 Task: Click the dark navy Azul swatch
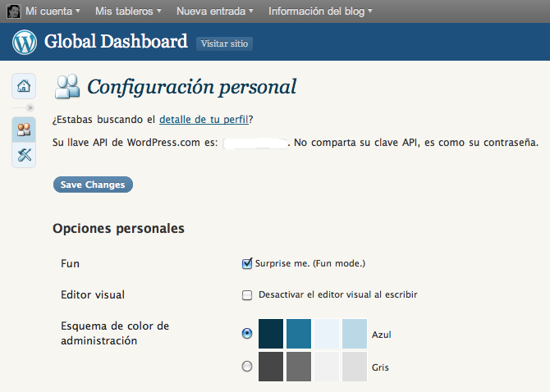click(x=271, y=334)
